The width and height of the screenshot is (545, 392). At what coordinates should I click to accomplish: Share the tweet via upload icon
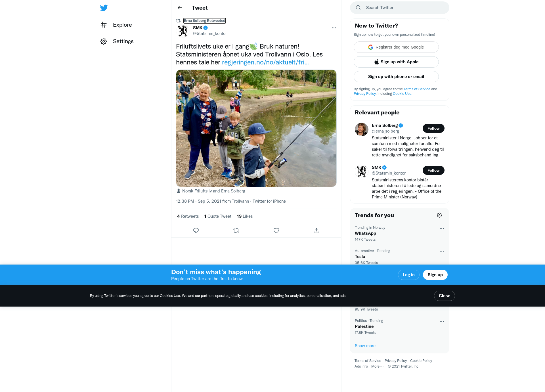(x=316, y=230)
